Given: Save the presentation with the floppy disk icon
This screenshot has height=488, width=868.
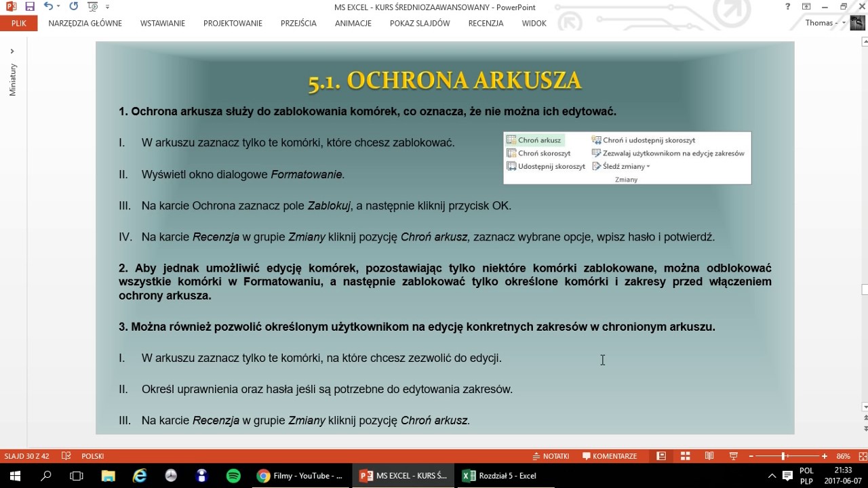Looking at the screenshot, I should tap(30, 7).
